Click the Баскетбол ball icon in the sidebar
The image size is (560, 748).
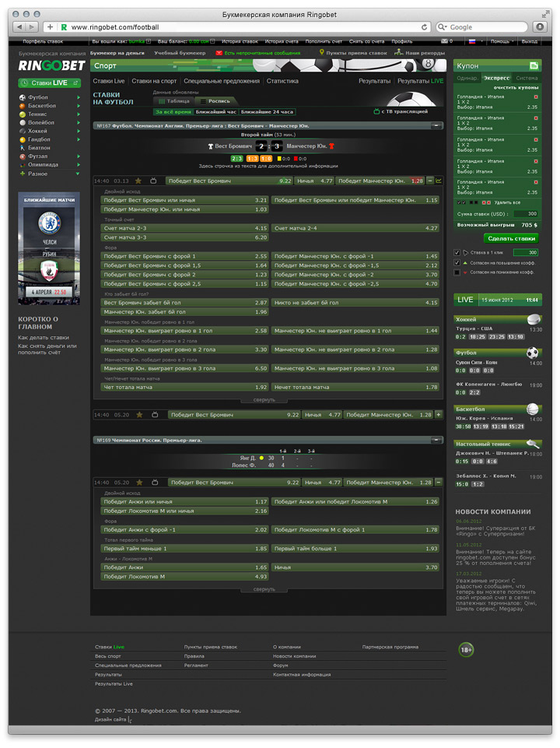22,106
